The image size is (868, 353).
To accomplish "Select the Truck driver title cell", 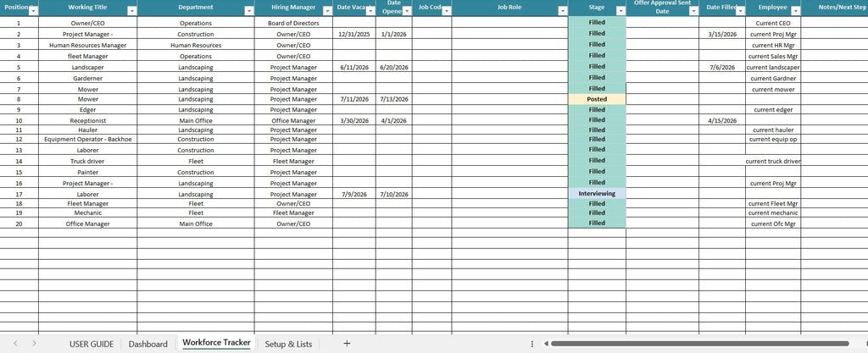I will click(x=87, y=162).
